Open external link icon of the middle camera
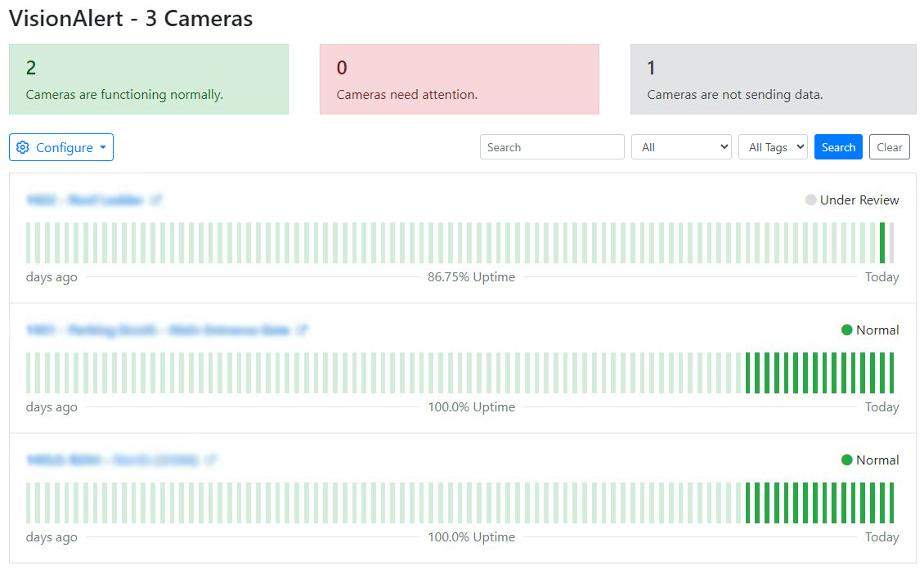The image size is (924, 570). [x=302, y=330]
